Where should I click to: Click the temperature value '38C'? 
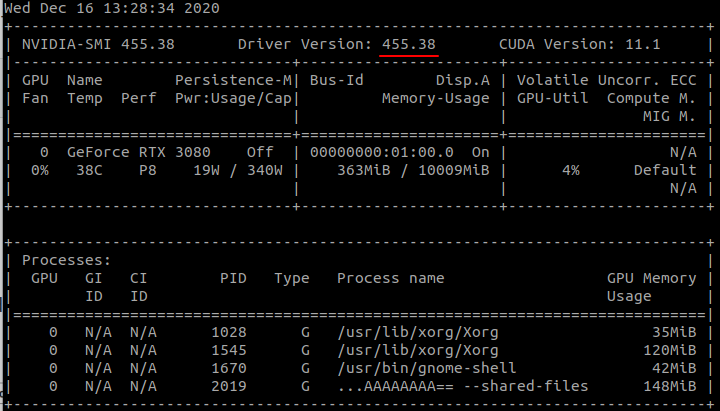coord(89,170)
